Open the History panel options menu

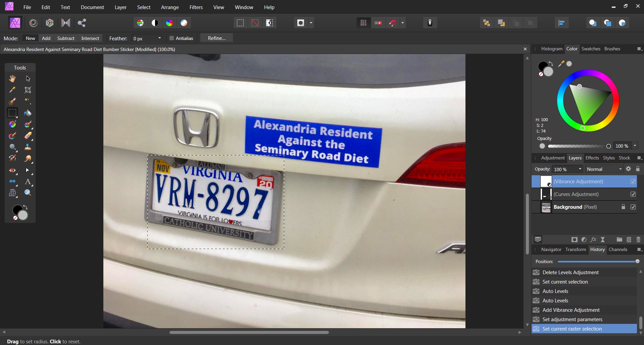(x=639, y=250)
